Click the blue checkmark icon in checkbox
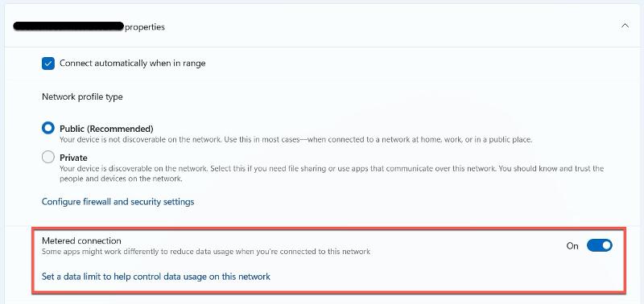This screenshot has height=304, width=644. (x=48, y=64)
